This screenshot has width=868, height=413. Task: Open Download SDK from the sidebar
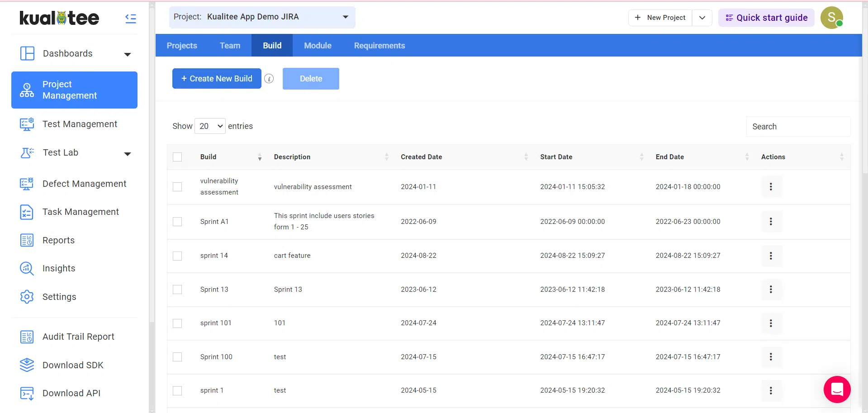point(73,365)
